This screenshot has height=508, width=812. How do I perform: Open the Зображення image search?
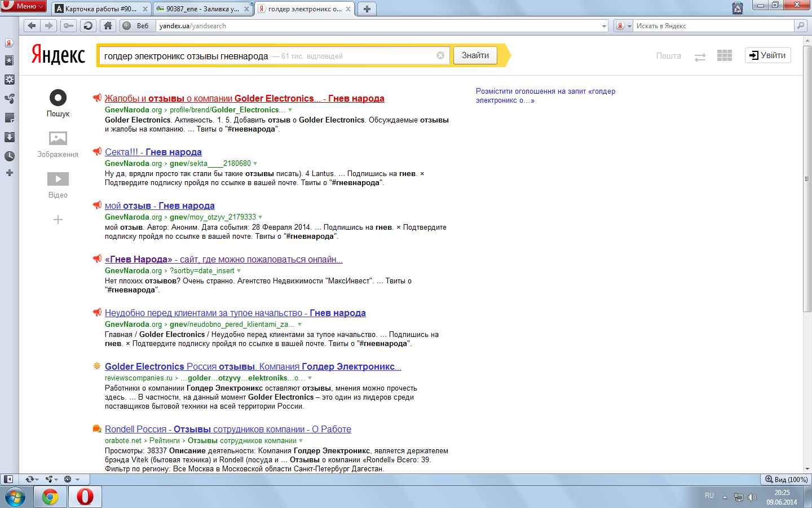point(58,144)
